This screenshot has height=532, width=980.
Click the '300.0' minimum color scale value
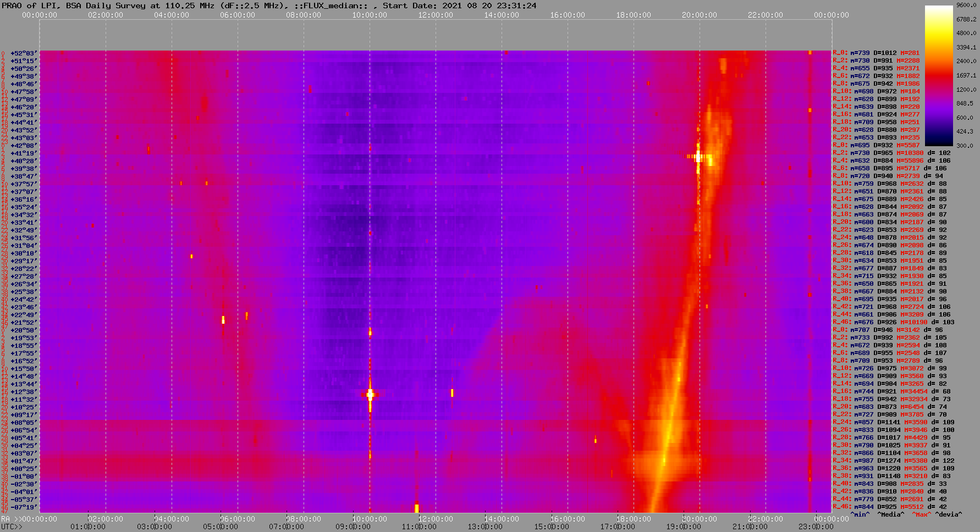pos(965,146)
